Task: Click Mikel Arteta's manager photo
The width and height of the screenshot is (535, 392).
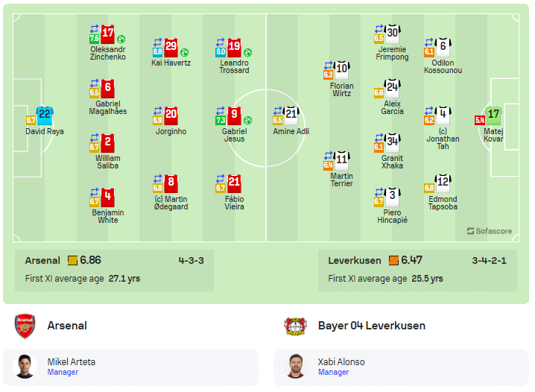Action: (27, 367)
